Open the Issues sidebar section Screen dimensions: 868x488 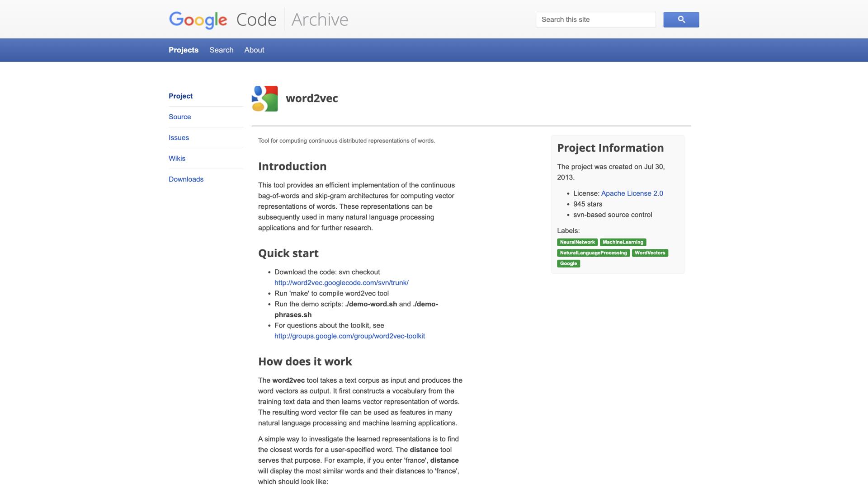(x=179, y=138)
